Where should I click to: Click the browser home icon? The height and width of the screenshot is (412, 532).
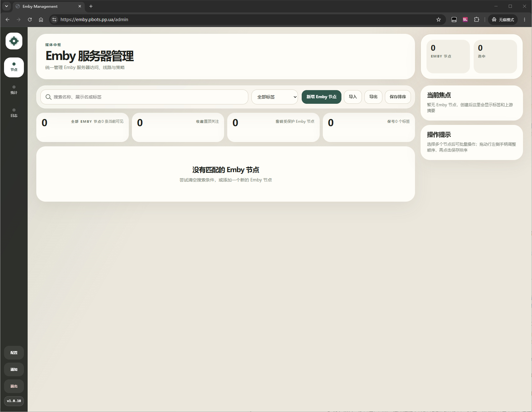tap(41, 20)
